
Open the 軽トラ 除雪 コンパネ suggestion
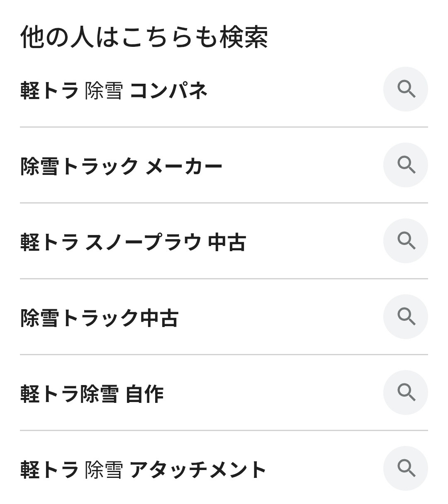(114, 90)
